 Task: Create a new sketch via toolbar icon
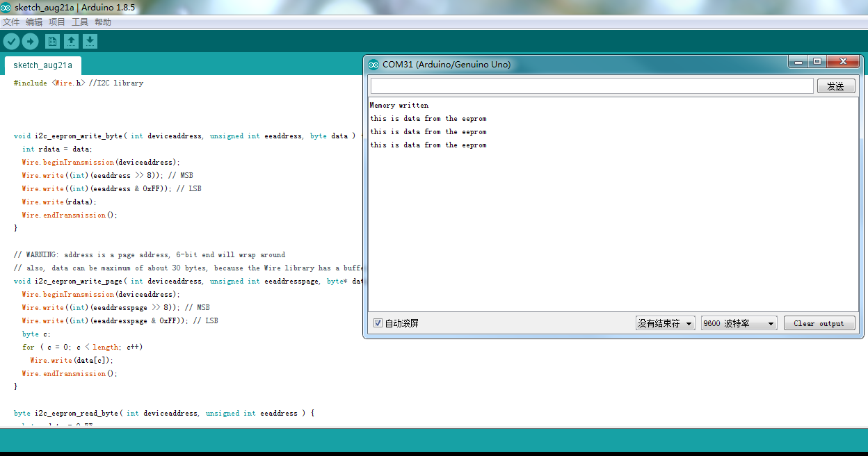pos(52,41)
